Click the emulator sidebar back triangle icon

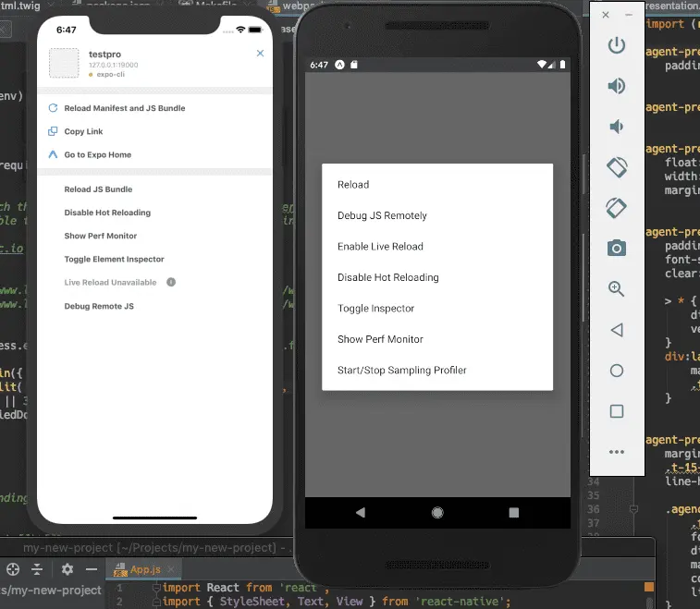pos(617,330)
